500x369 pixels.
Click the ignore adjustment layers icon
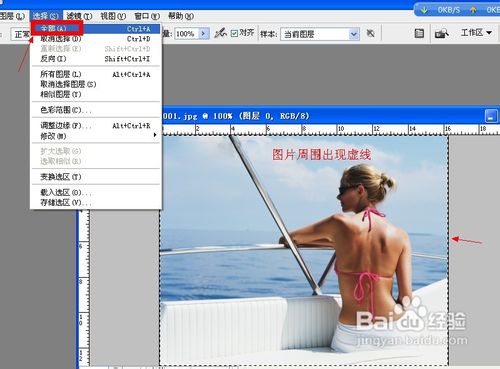(370, 33)
